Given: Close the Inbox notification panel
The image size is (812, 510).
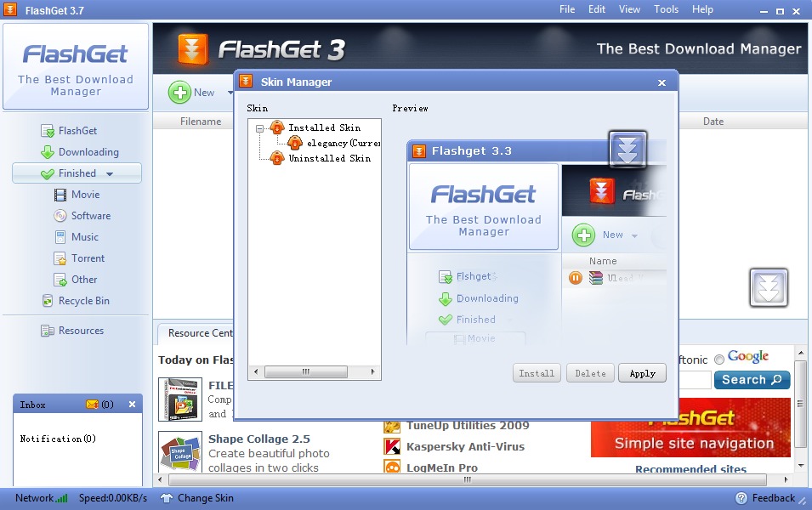Looking at the screenshot, I should click(132, 405).
